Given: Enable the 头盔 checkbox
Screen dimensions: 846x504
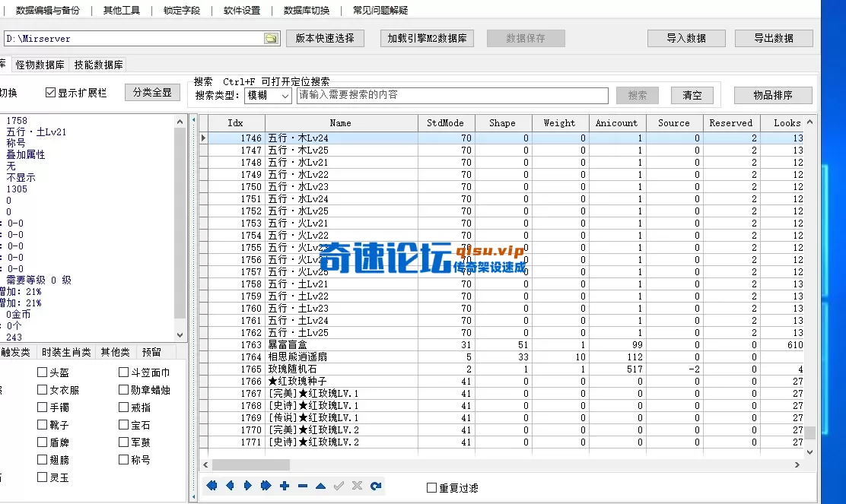Looking at the screenshot, I should click(43, 372).
